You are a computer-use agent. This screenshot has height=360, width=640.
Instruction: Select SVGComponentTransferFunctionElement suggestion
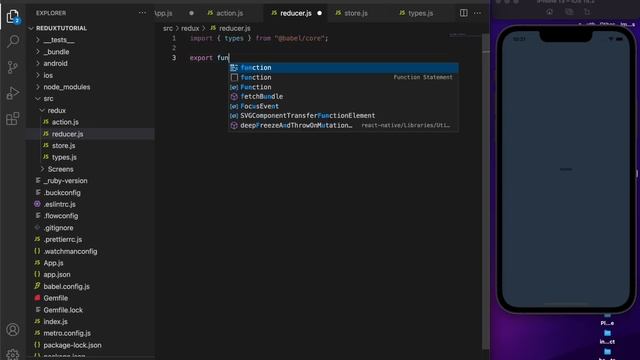tap(343, 116)
